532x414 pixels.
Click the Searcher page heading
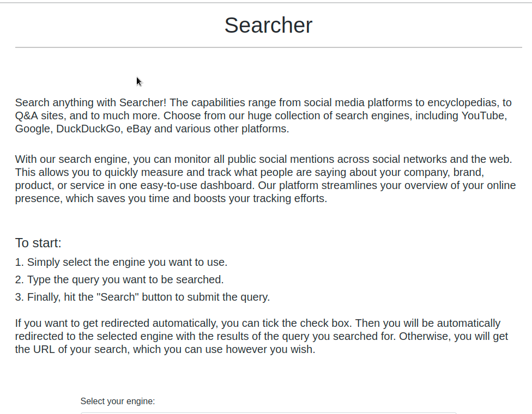click(x=268, y=25)
